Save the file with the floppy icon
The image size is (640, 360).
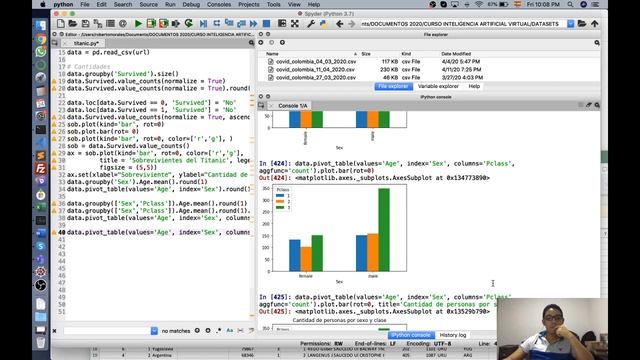point(85,24)
